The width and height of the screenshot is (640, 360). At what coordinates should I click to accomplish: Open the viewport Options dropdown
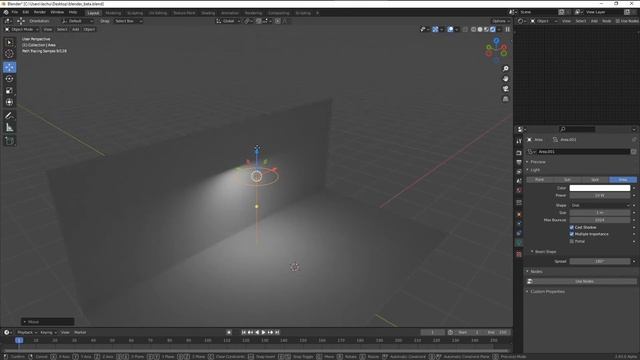[500, 21]
